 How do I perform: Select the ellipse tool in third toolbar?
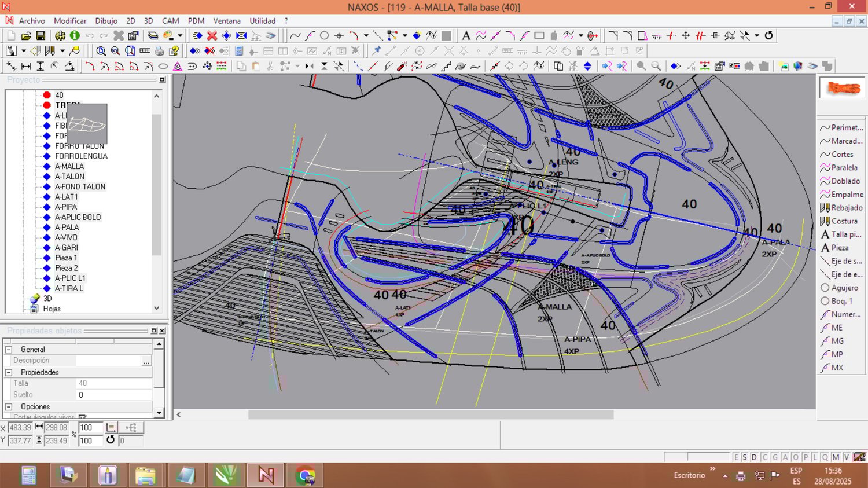pyautogui.click(x=163, y=67)
